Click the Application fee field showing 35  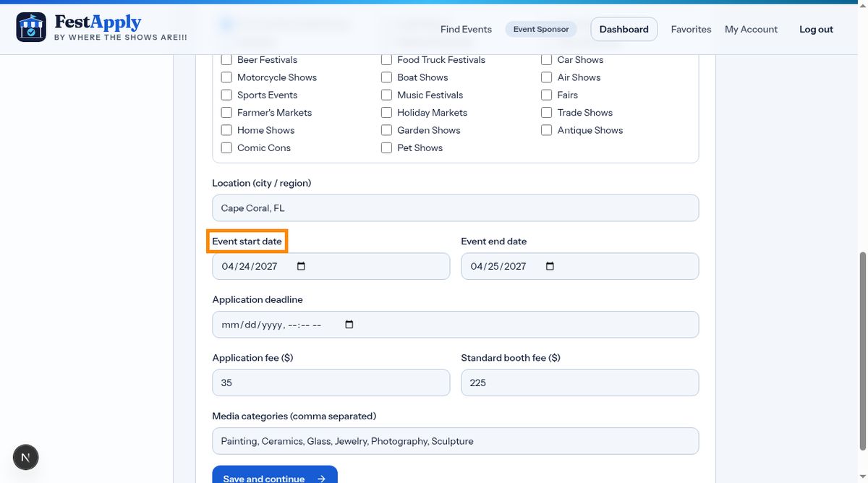[x=331, y=382]
